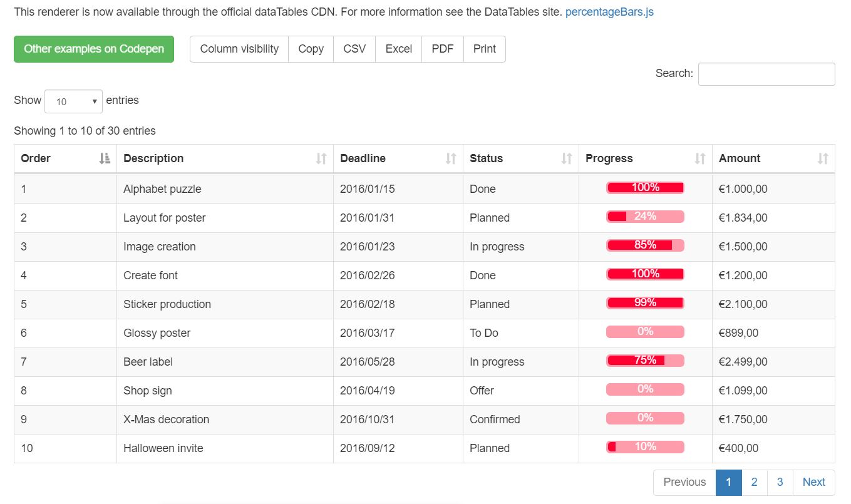Print the current table
This screenshot has height=504, width=851.
pos(484,49)
